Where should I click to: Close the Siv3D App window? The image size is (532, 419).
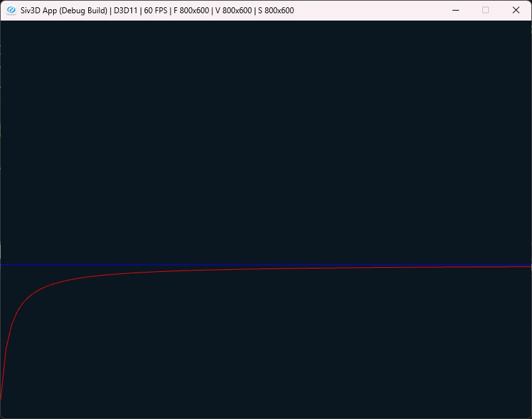515,10
